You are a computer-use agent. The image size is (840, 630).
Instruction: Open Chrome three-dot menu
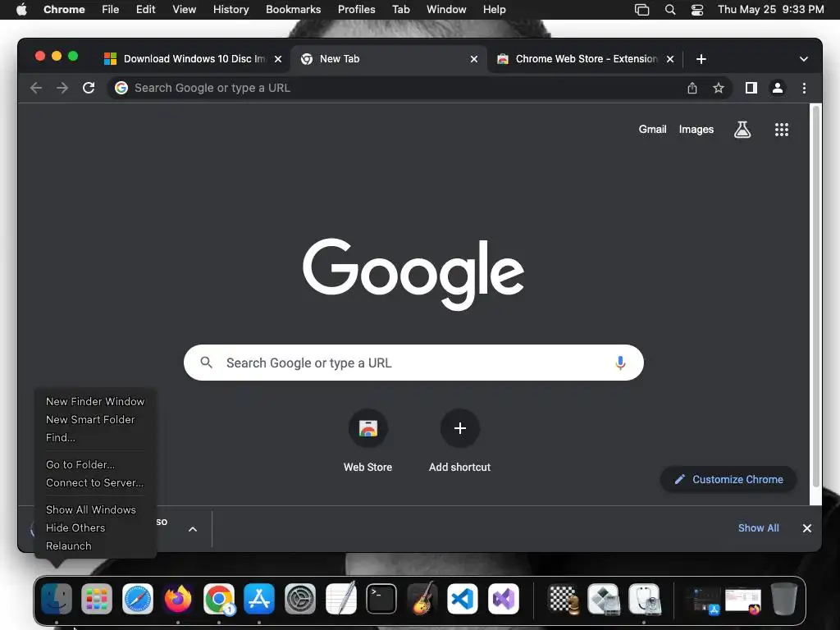(804, 88)
